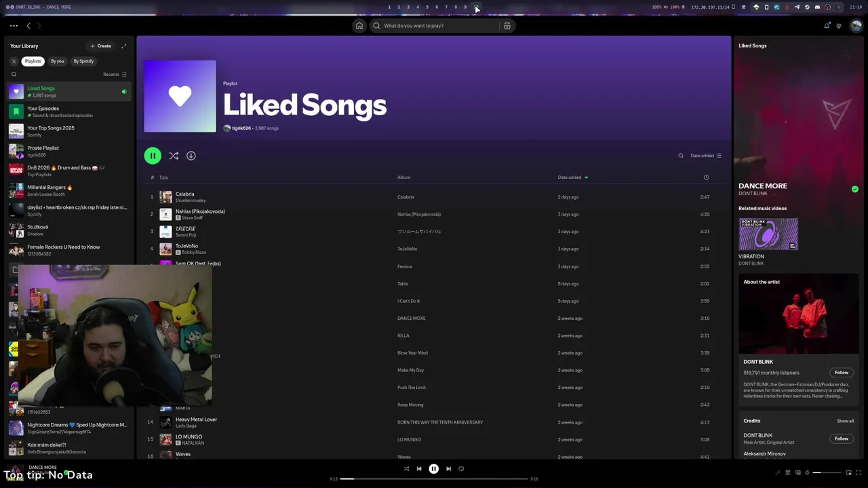Play the track Nahlas (Pikojakovoda)
Screen dimensions: 868x488
click(x=434, y=214)
